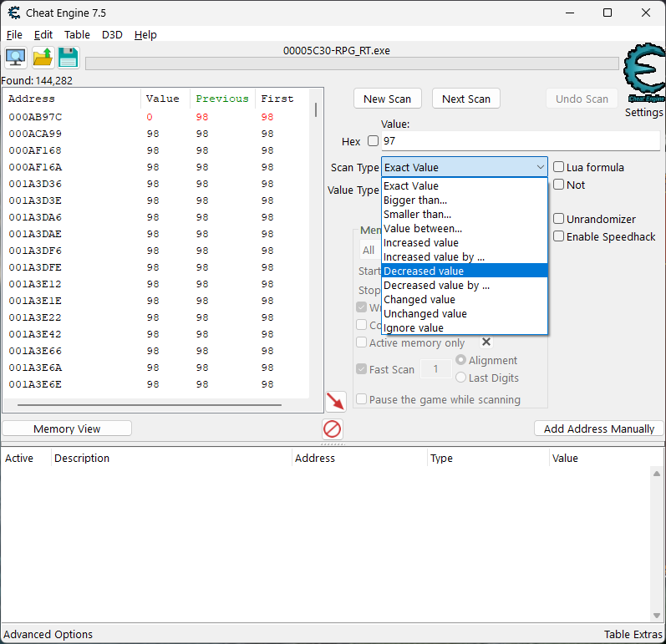The width and height of the screenshot is (666, 644).
Task: Choose Decreased value by ... option
Action: tap(465, 286)
